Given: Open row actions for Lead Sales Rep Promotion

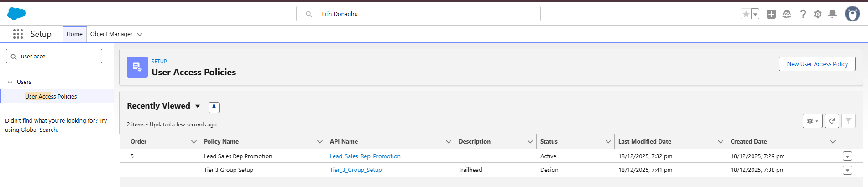Looking at the screenshot, I should pos(847,156).
